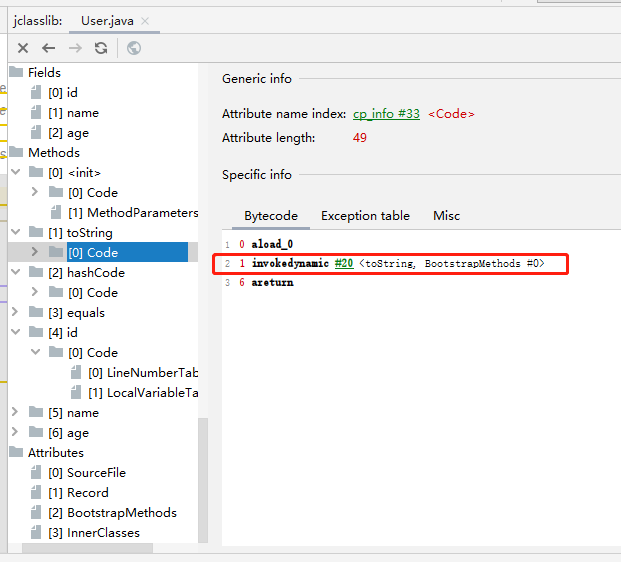Click the file icon beside [0] SourceFile
Viewport: 621px width, 562px height.
coord(36,472)
